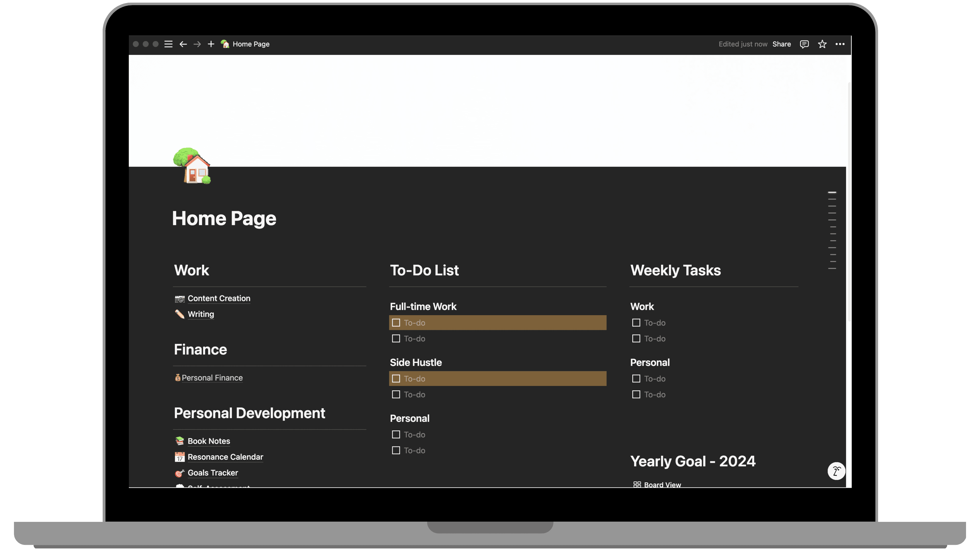Click the Home Page breadcrumb title in the top bar
This screenshot has height=551, width=980.
pyautogui.click(x=251, y=44)
